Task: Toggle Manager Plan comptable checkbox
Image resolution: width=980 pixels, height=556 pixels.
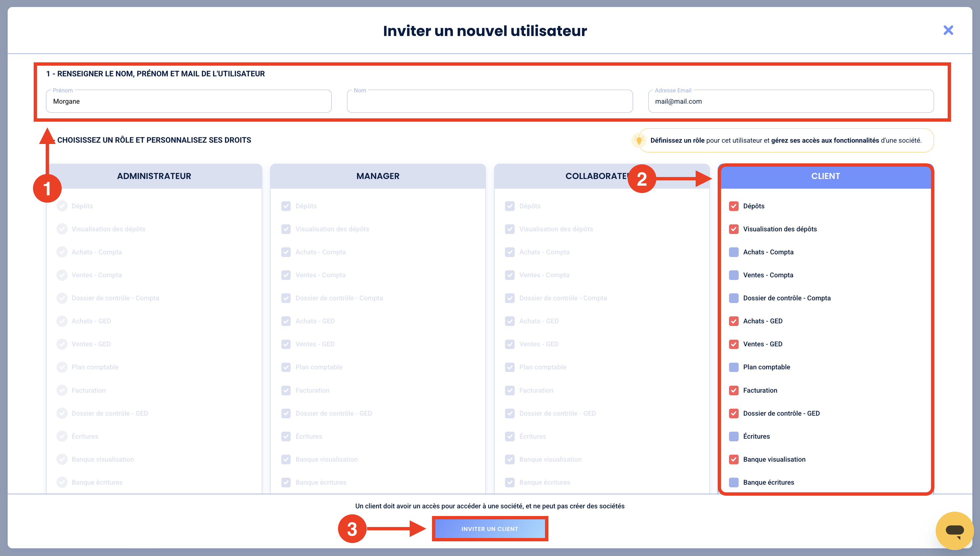Action: tap(286, 367)
